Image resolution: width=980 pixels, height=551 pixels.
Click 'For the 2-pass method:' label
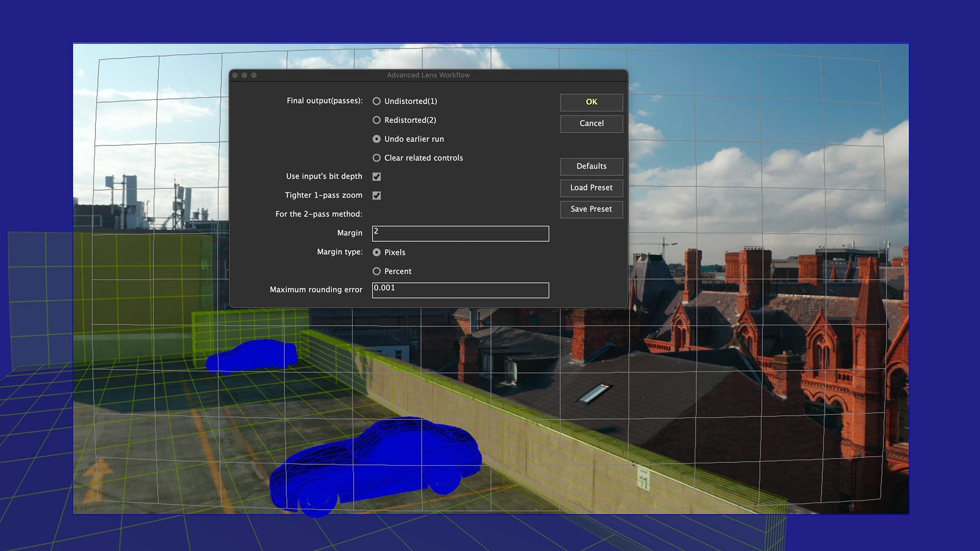pyautogui.click(x=318, y=214)
